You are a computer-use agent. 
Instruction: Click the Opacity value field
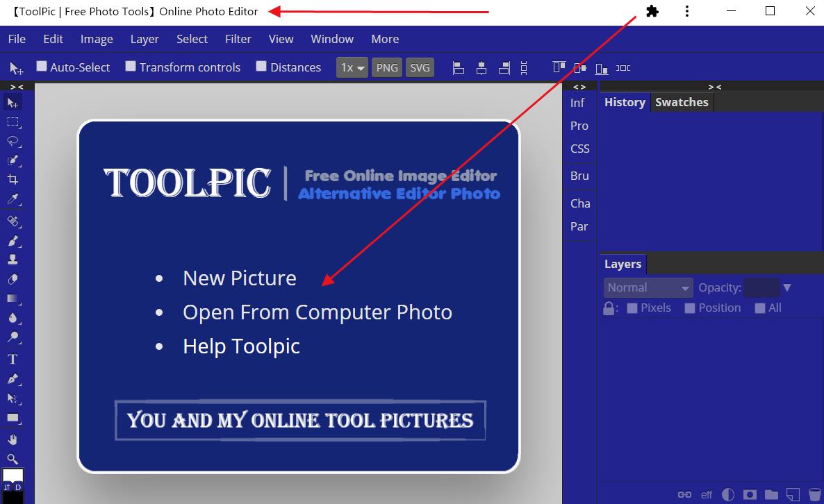pos(761,287)
